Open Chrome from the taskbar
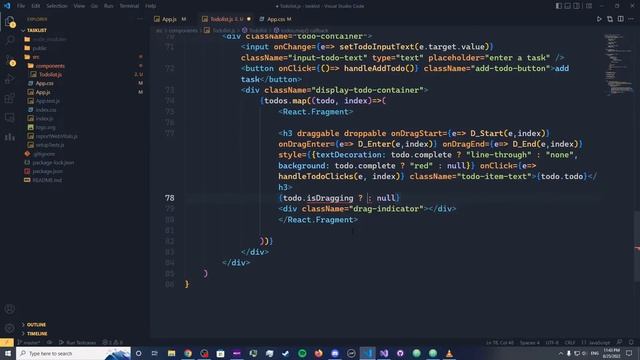 tap(188, 353)
